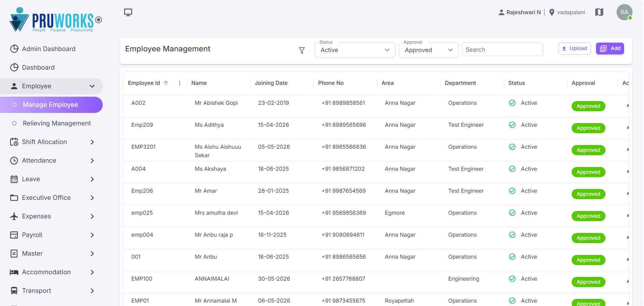
Task: Click the Search input field
Action: tap(502, 49)
